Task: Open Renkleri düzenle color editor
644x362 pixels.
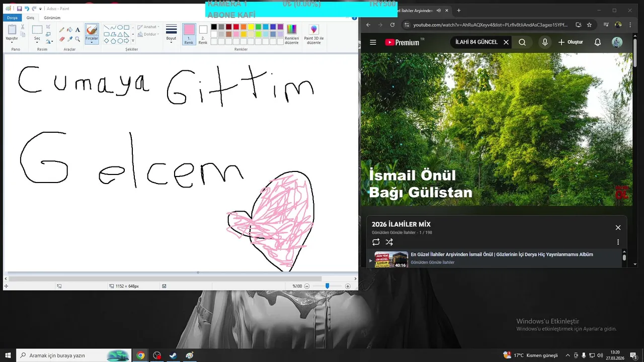Action: (292, 34)
